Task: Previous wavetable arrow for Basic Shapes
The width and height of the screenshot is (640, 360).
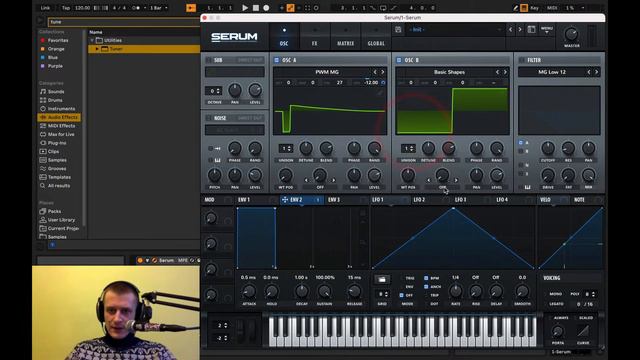Action: (497, 72)
